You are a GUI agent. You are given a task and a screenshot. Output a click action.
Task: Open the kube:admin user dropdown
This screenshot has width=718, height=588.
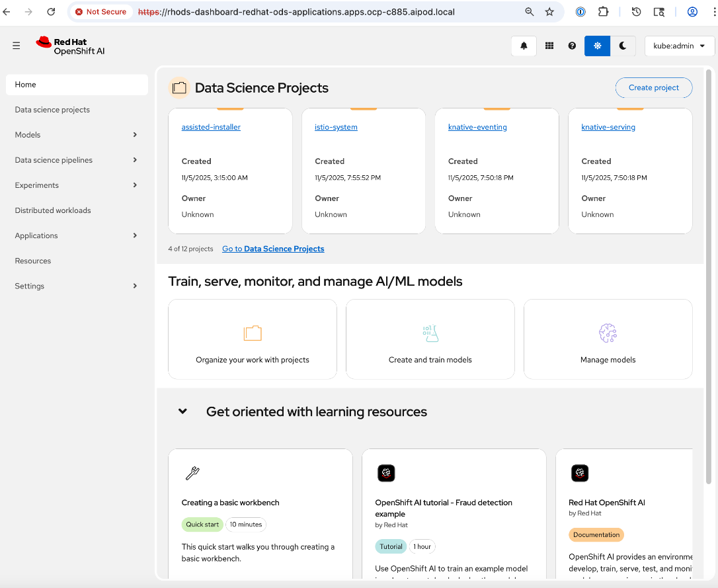(x=679, y=46)
